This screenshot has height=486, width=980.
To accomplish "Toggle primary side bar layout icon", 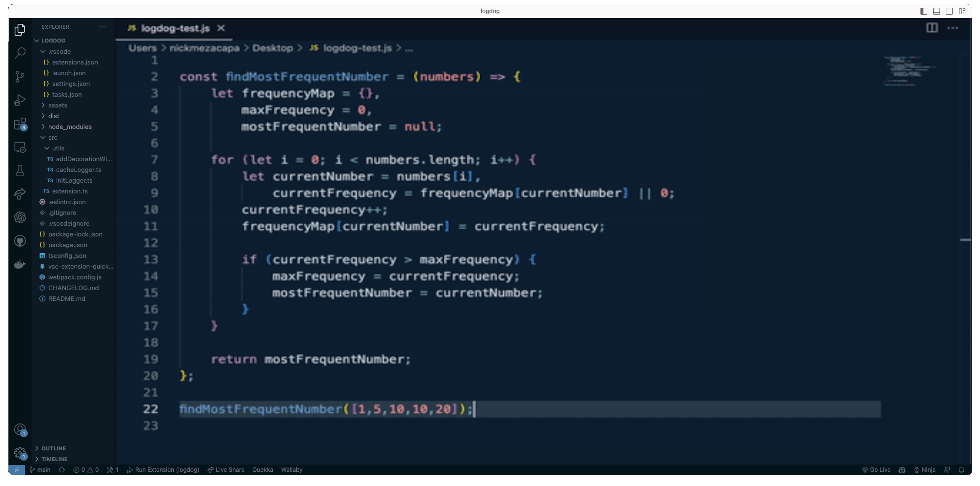I will tap(924, 11).
